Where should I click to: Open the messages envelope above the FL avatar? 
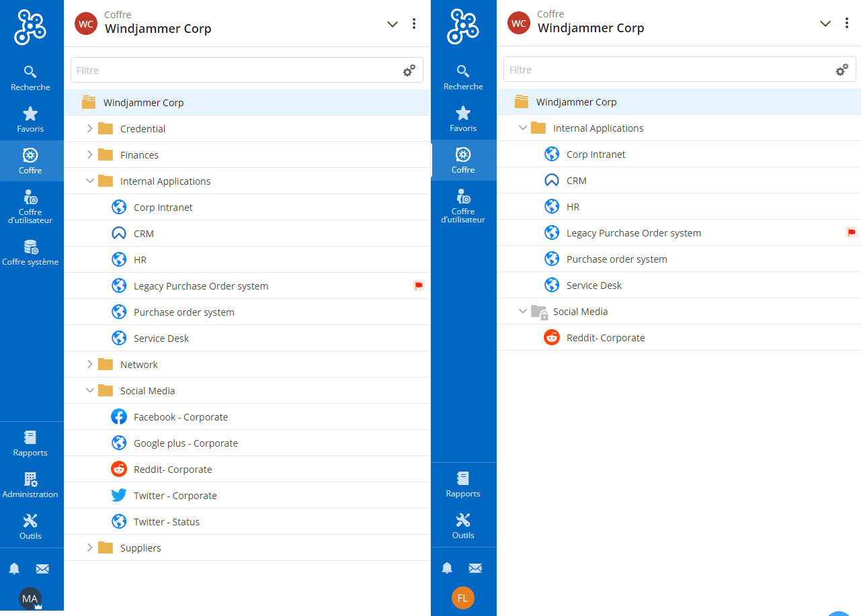click(x=475, y=568)
